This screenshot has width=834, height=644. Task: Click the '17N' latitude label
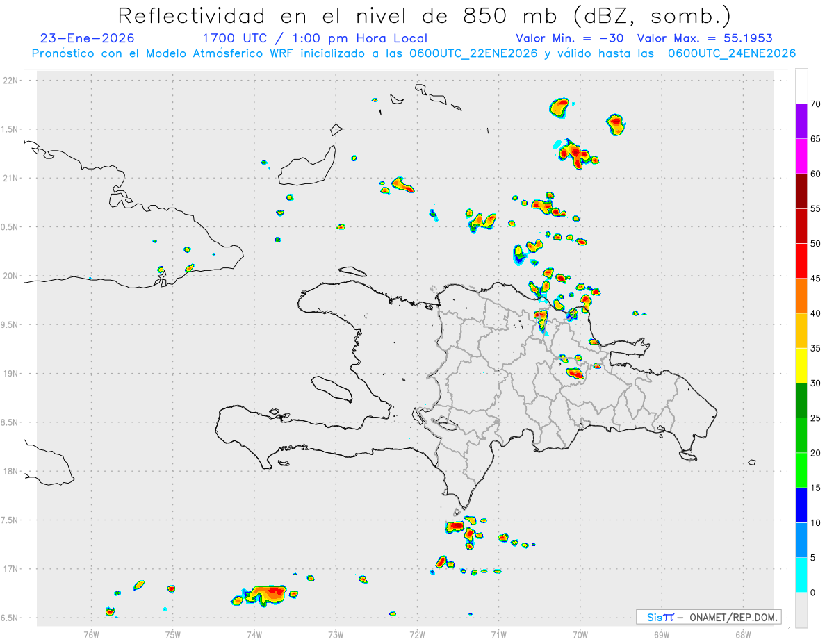click(12, 569)
